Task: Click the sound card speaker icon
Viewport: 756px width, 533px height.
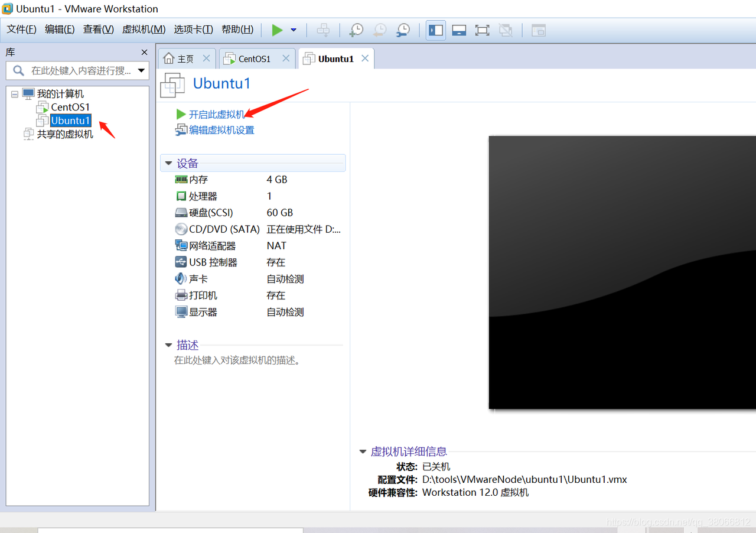Action: [181, 278]
